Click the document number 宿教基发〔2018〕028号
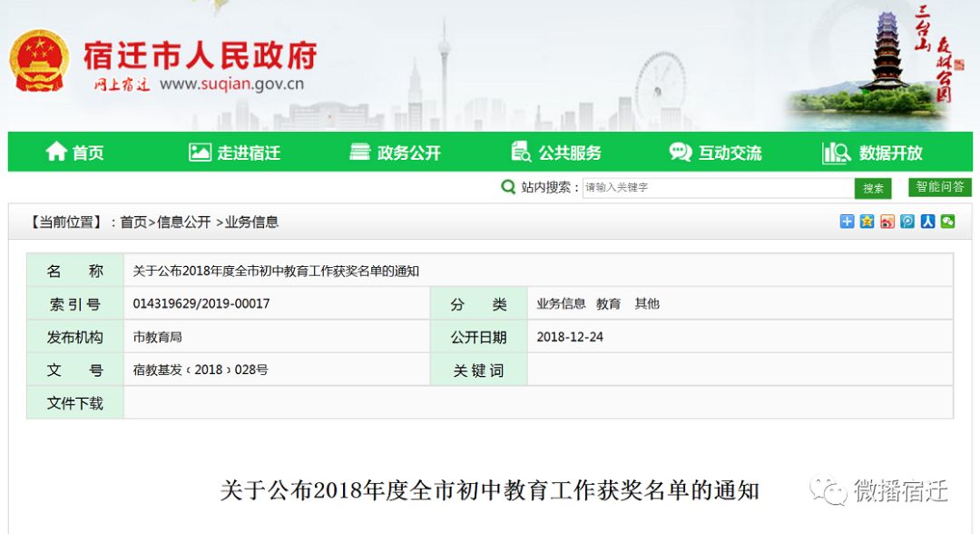 [x=201, y=371]
